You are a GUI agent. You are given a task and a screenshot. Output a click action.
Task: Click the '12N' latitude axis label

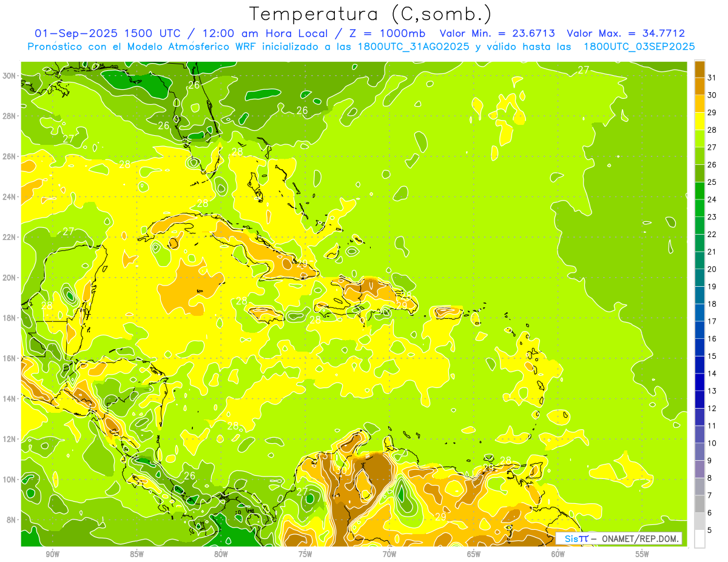click(10, 439)
